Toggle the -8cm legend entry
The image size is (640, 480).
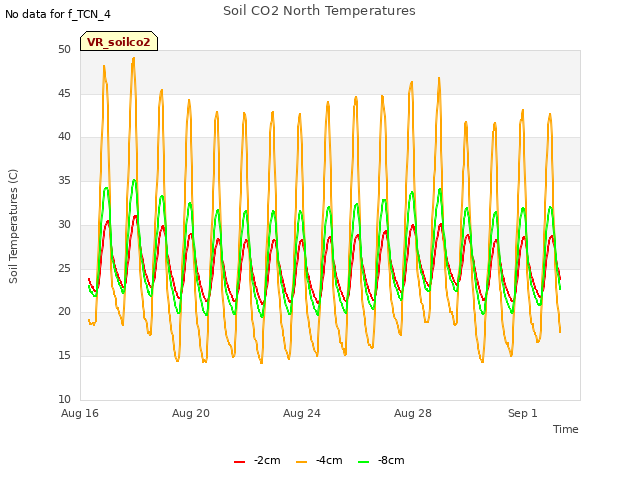click(x=381, y=460)
